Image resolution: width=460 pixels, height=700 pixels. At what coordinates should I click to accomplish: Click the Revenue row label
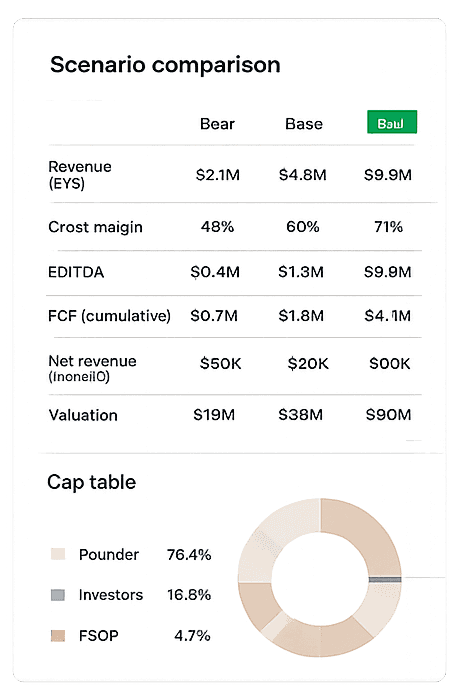(79, 175)
